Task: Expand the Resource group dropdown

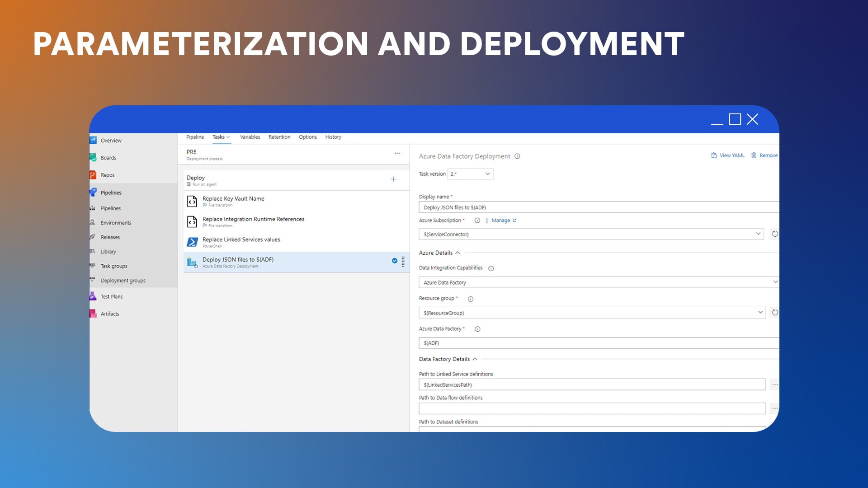Action: tap(760, 312)
